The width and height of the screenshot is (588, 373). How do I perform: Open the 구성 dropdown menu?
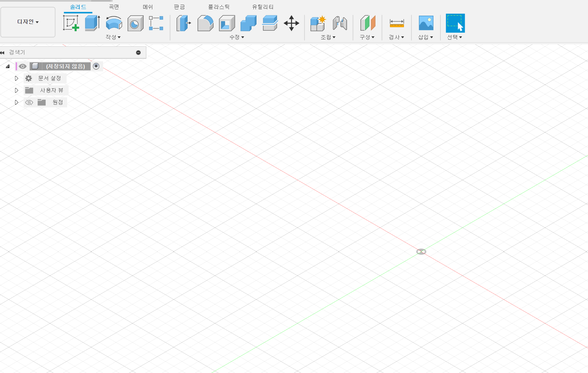tap(367, 37)
